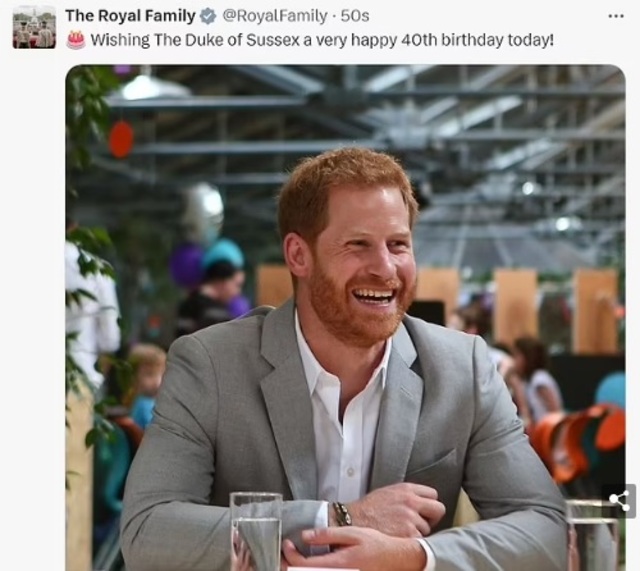Viewport: 640px width, 571px height.
Task: Click the words '40th birthday today!'
Action: coord(481,40)
